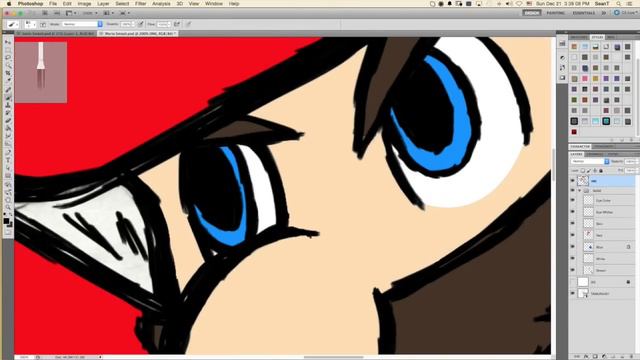The image size is (640, 360).
Task: Select the Lasso tool
Action: 8,58
